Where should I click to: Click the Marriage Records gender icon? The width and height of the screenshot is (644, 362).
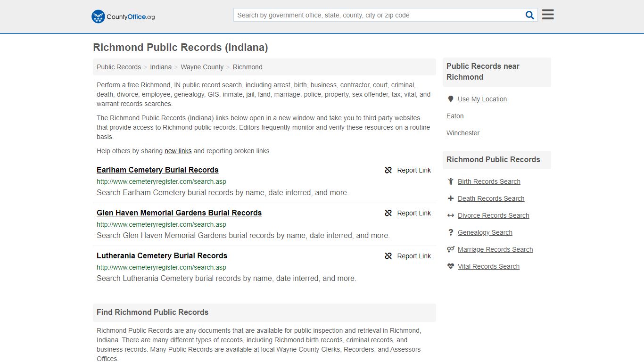tap(451, 249)
